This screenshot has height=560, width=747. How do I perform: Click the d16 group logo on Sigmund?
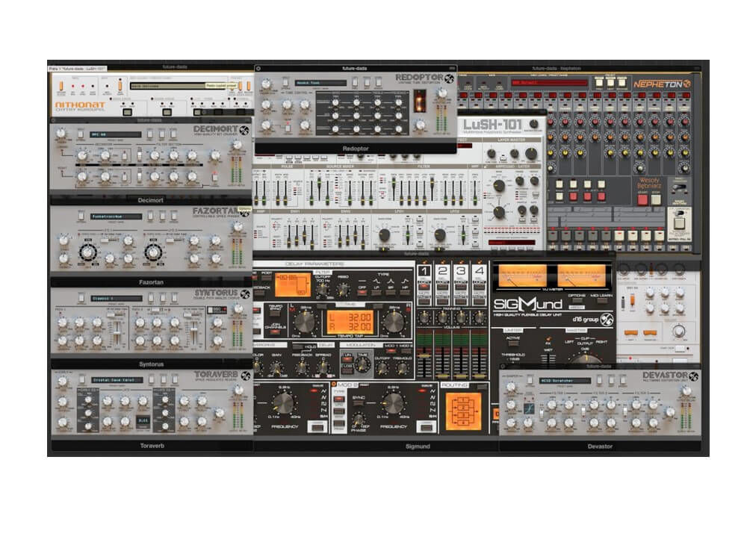coord(594,320)
